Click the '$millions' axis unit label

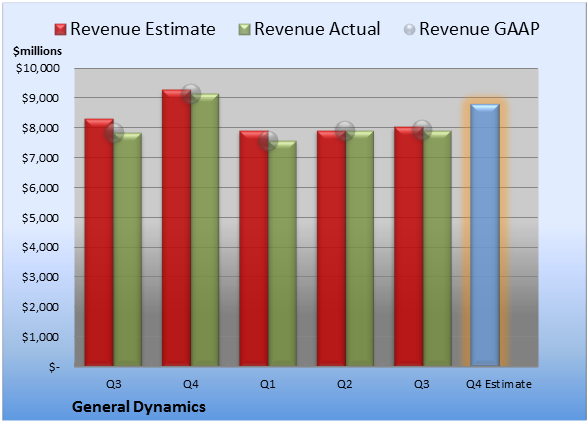point(37,51)
